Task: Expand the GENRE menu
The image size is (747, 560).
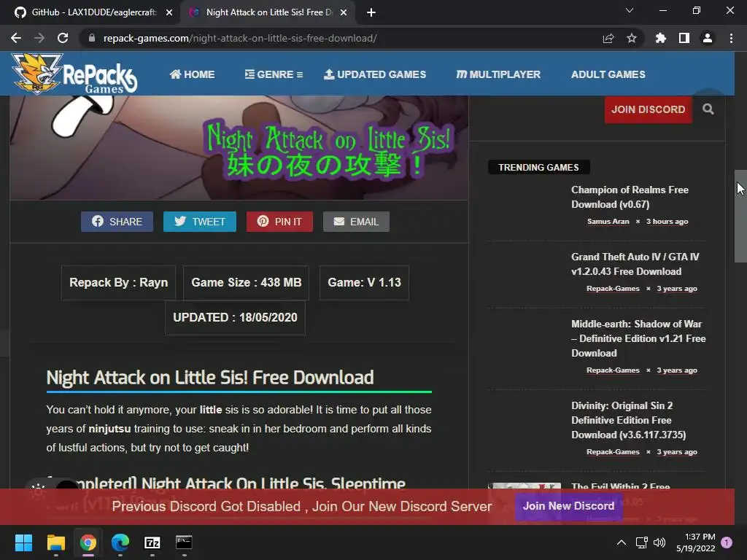Action: pyautogui.click(x=274, y=74)
